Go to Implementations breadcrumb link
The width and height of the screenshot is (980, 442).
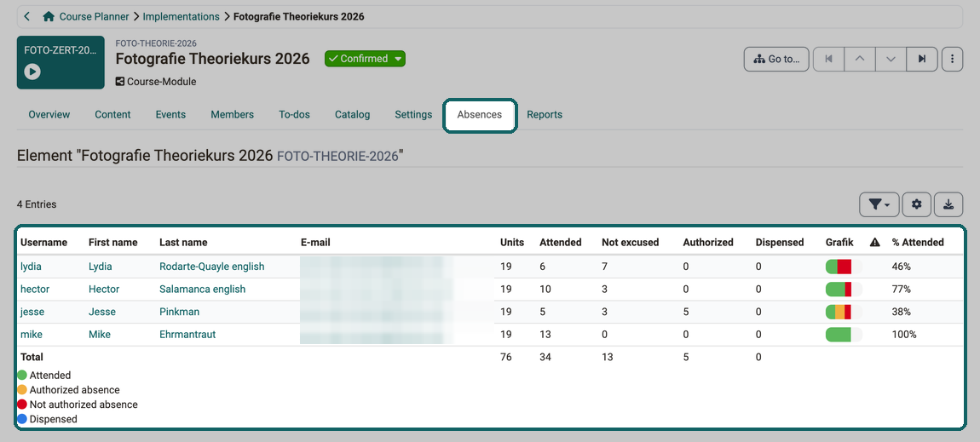(182, 17)
